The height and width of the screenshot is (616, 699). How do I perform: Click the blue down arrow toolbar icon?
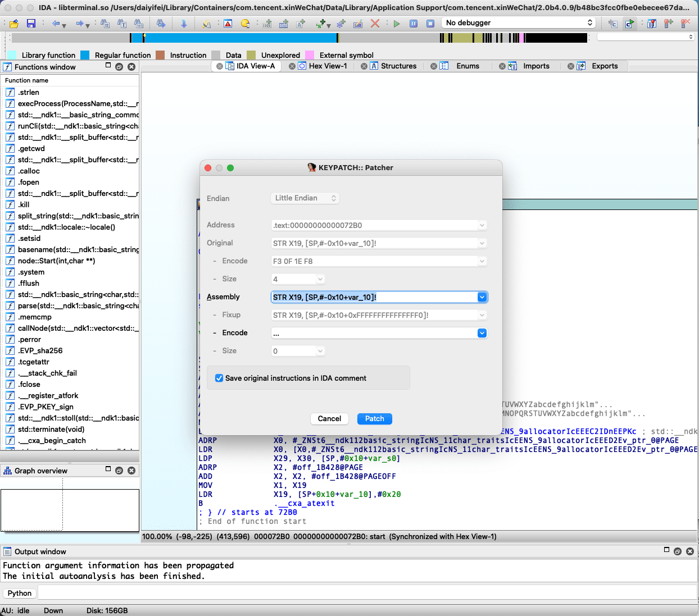click(x=184, y=24)
